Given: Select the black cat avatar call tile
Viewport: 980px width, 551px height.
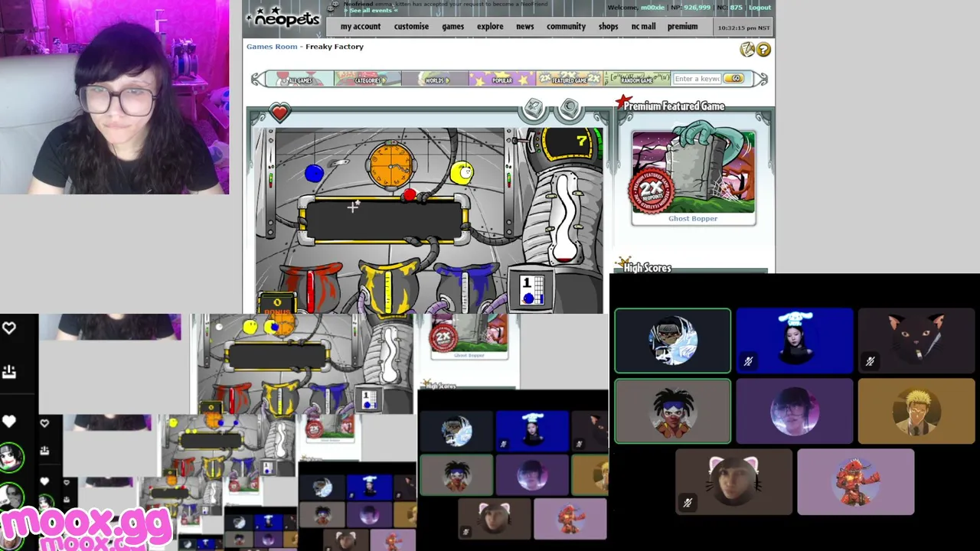Looking at the screenshot, I should (916, 341).
